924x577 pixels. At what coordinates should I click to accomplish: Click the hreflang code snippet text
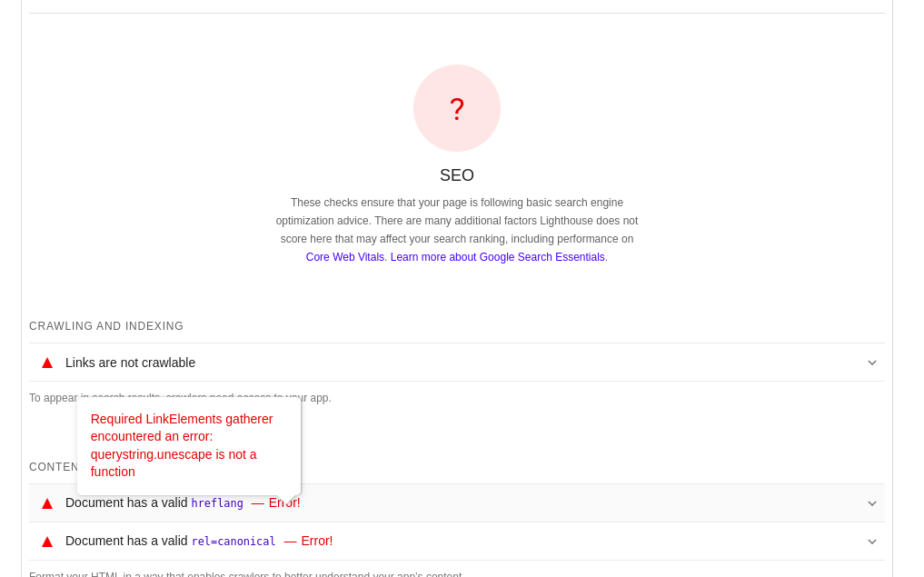(217, 502)
